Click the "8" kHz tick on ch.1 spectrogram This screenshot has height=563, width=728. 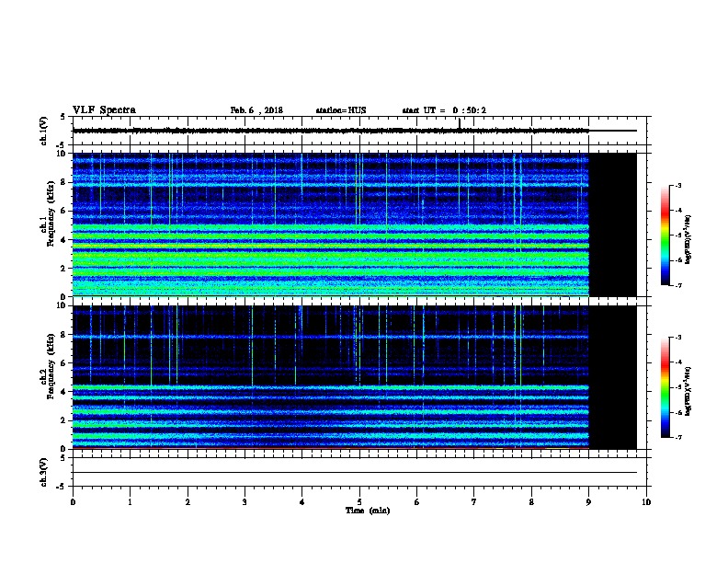(x=64, y=182)
